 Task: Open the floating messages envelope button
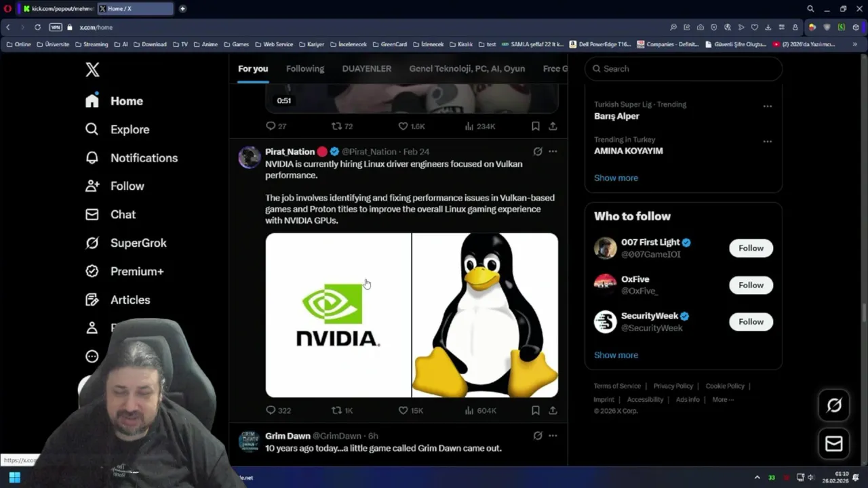(834, 444)
